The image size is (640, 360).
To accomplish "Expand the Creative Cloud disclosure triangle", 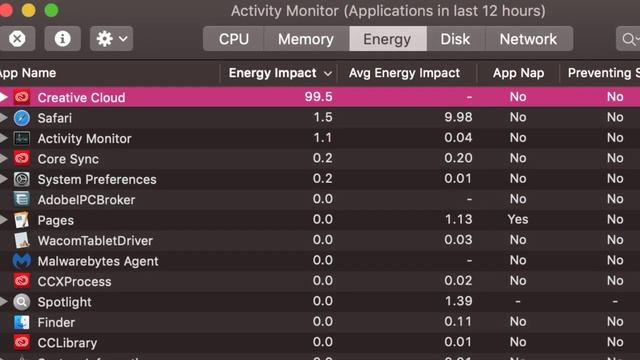I will tap(4, 97).
